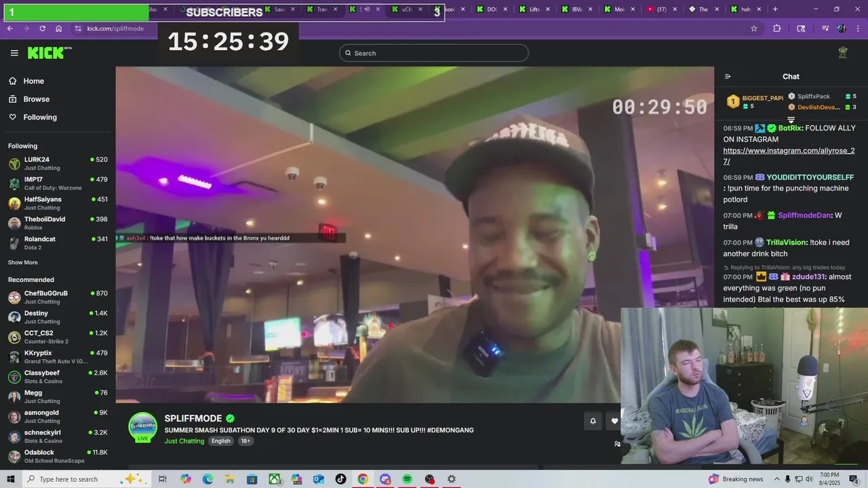Click the 18+ tag
The width and height of the screenshot is (868, 488).
[x=245, y=441]
